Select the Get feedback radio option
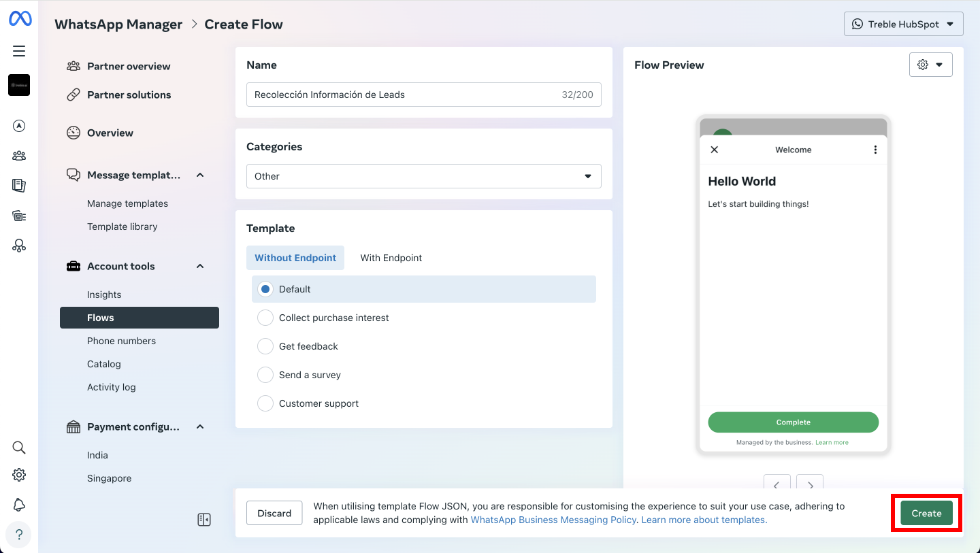Viewport: 980px width, 553px height. pos(265,346)
